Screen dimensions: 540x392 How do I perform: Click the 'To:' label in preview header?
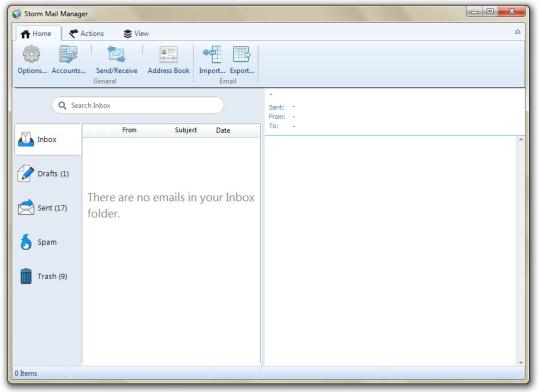(x=273, y=126)
